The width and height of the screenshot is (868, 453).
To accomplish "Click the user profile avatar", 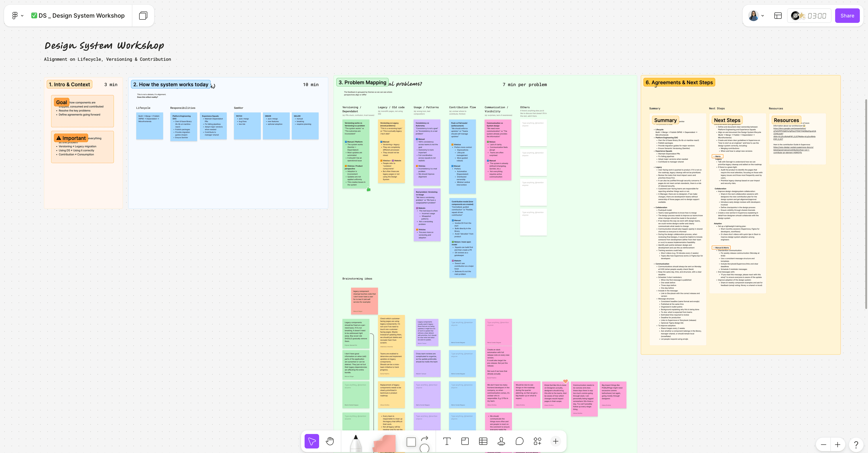I will click(x=753, y=15).
